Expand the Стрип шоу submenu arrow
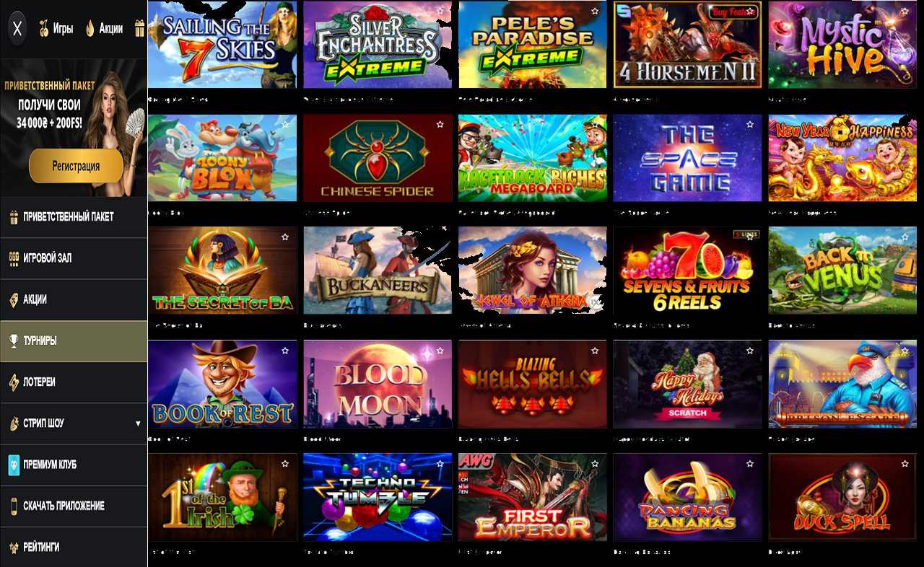 click(138, 423)
